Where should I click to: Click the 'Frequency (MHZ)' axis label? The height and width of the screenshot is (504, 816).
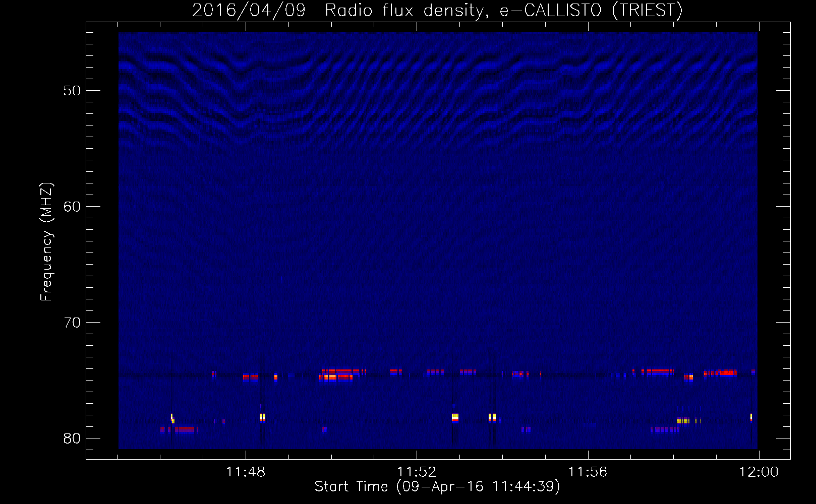coord(46,242)
